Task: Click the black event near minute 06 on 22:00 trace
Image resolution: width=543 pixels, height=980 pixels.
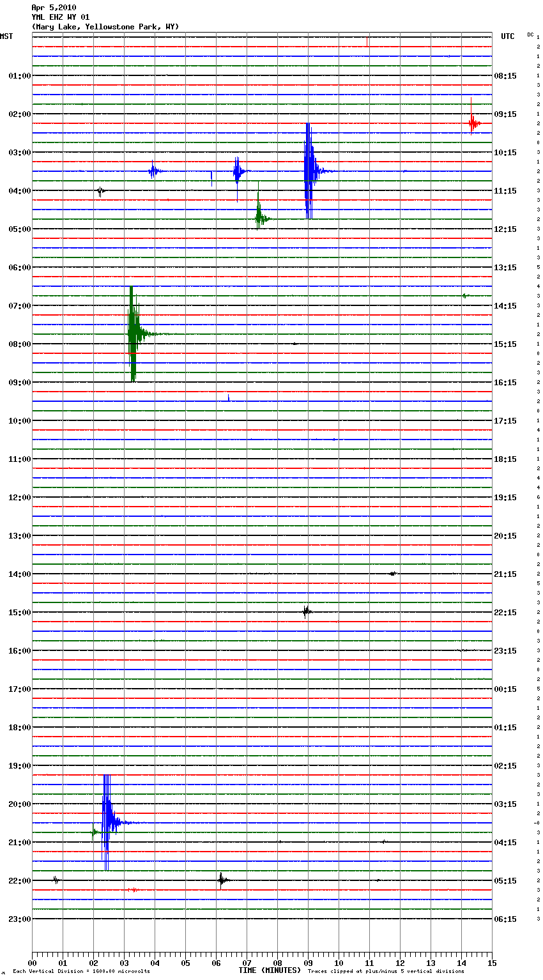Action: pos(221,880)
